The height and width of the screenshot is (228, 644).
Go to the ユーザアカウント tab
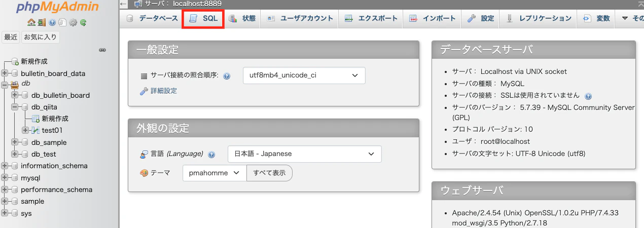[300, 18]
